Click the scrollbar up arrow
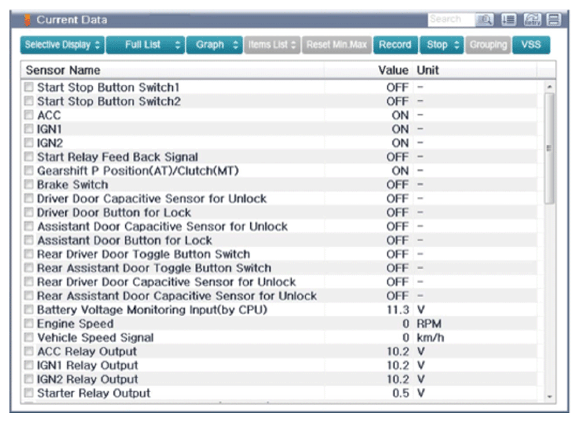Screen dimensions: 580x422 tap(549, 87)
